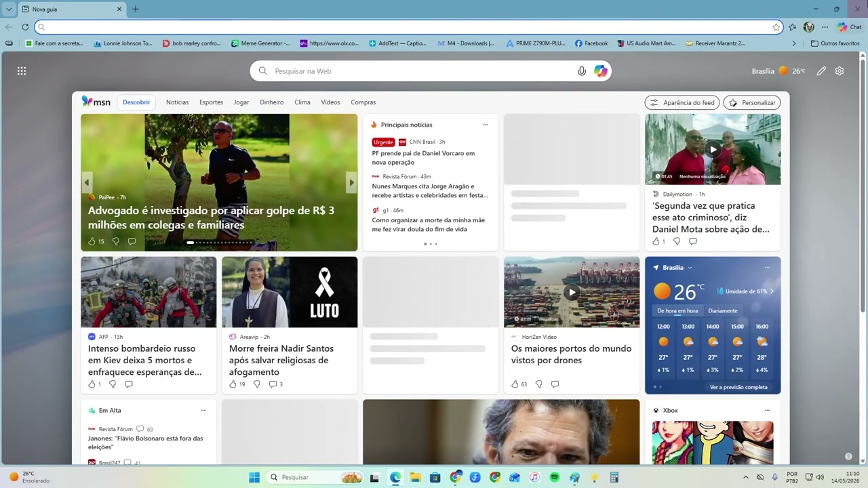Open more options on the weather card
The height and width of the screenshot is (488, 868).
click(x=767, y=268)
